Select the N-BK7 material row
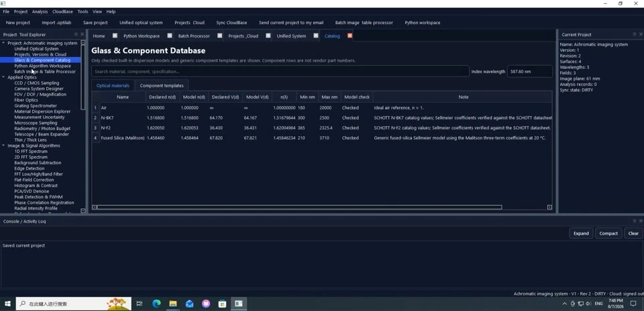This screenshot has height=311, width=644. (x=322, y=118)
